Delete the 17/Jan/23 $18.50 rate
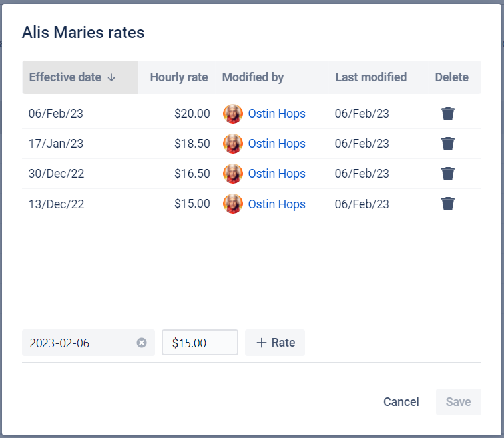Image resolution: width=504 pixels, height=438 pixels. point(448,144)
